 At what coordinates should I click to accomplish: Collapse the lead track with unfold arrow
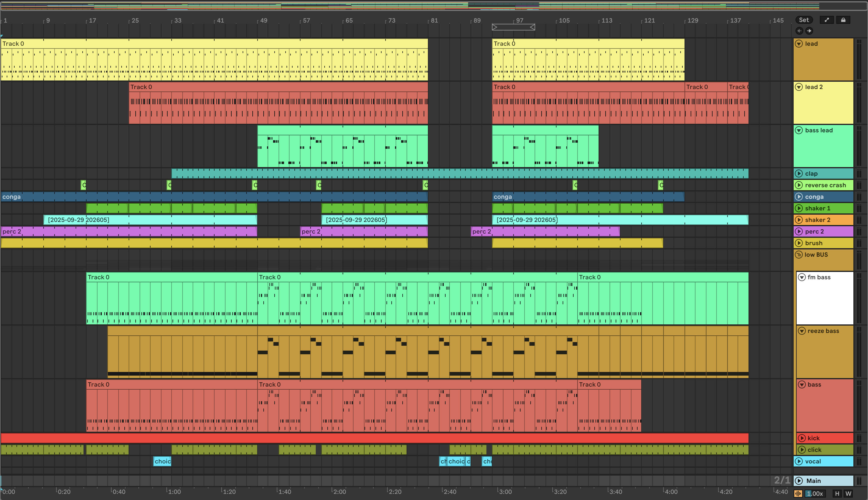[x=799, y=44]
